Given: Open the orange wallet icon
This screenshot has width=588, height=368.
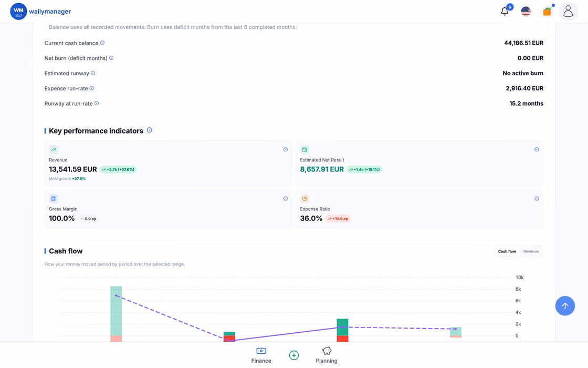Looking at the screenshot, I should click(547, 11).
